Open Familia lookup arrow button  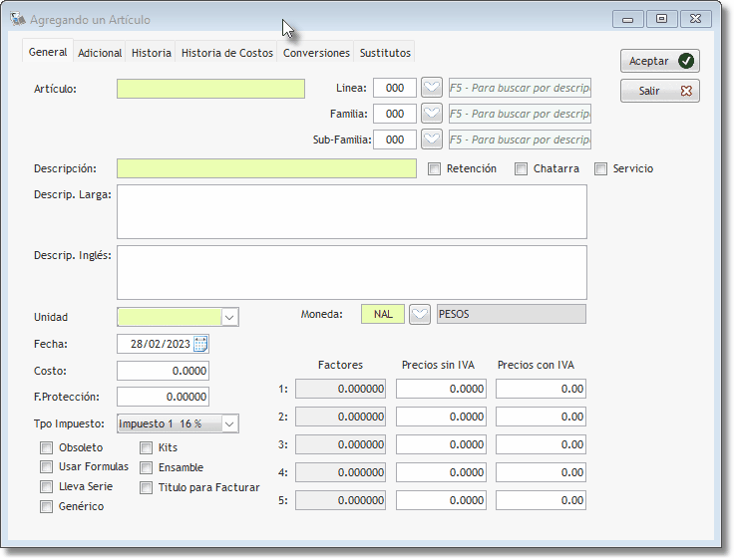(x=431, y=114)
